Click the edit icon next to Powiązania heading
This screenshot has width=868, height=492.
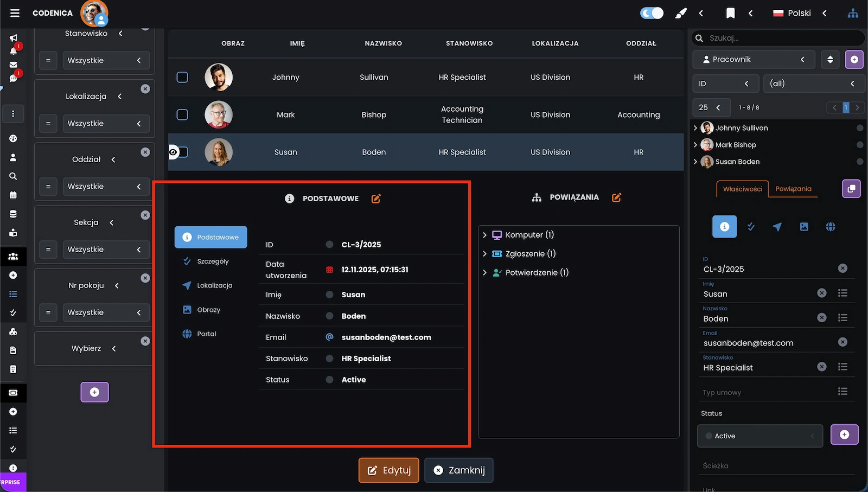tap(616, 197)
